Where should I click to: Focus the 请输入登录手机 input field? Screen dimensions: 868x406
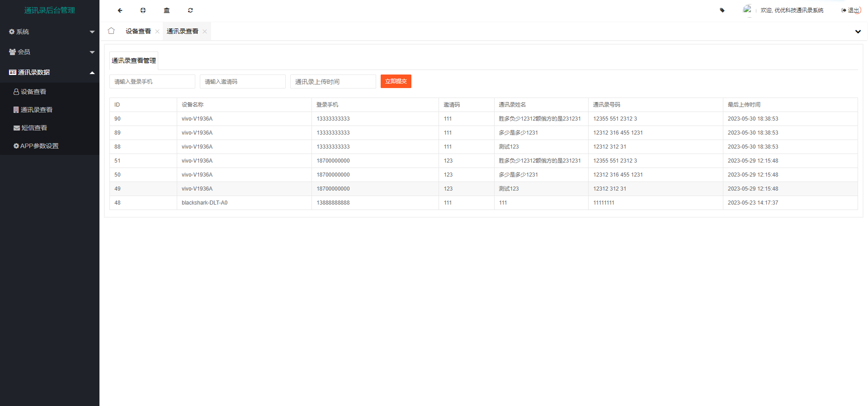[x=152, y=82]
